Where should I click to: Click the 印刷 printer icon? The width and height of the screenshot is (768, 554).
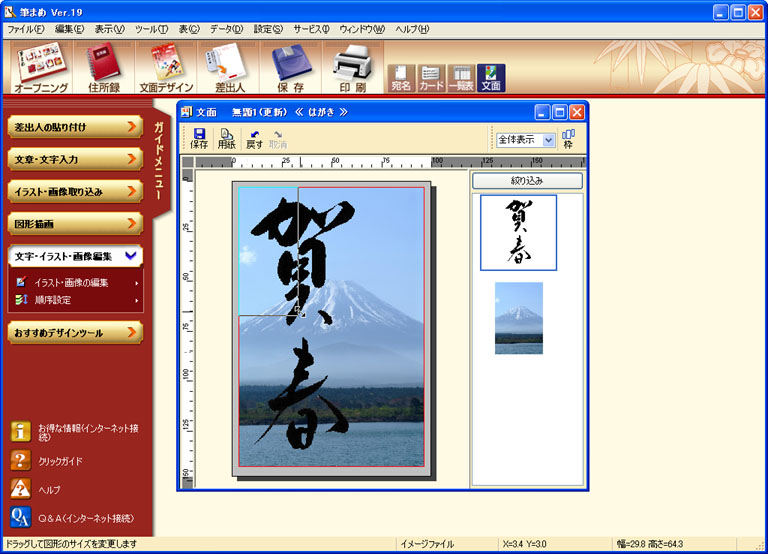(x=352, y=65)
